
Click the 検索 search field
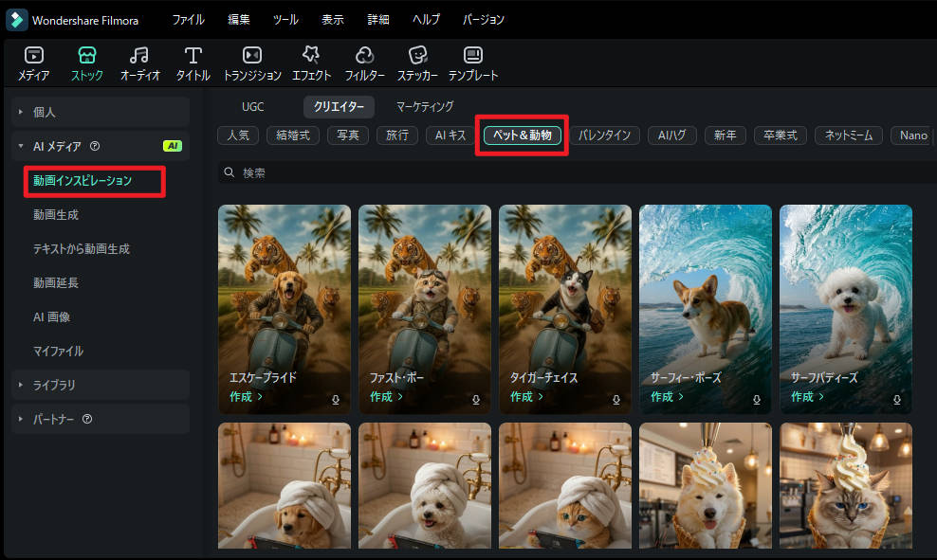click(577, 172)
